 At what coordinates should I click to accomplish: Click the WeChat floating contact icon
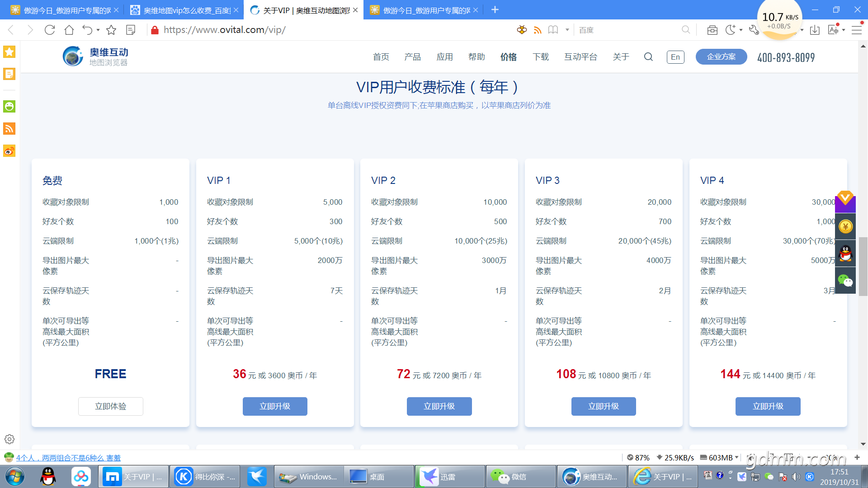845,281
